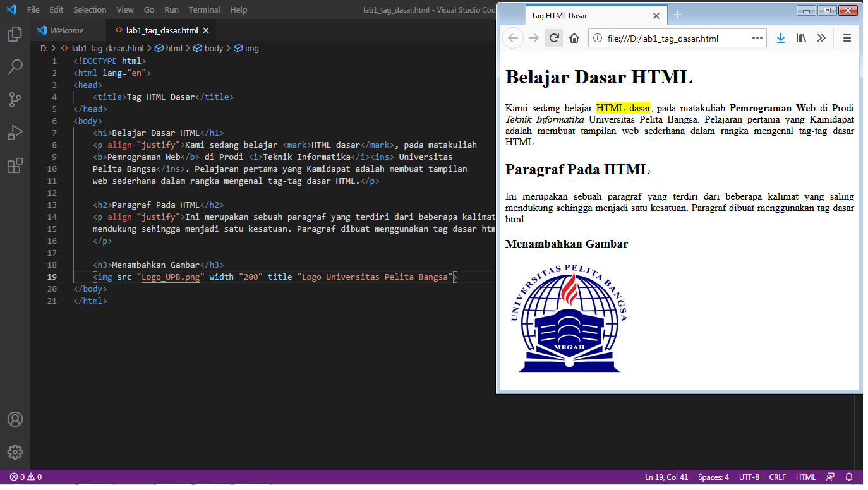Open Firefox hamburger menu

pos(847,38)
